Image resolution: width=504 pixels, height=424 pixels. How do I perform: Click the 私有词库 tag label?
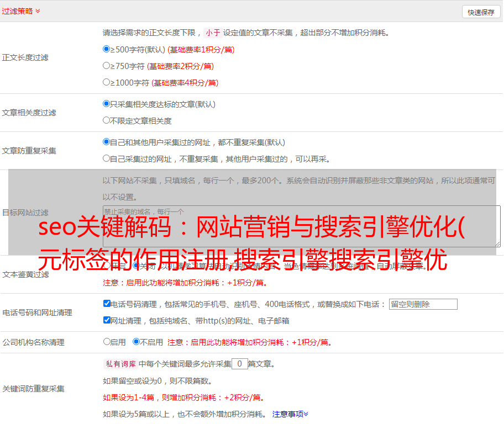[x=119, y=364]
